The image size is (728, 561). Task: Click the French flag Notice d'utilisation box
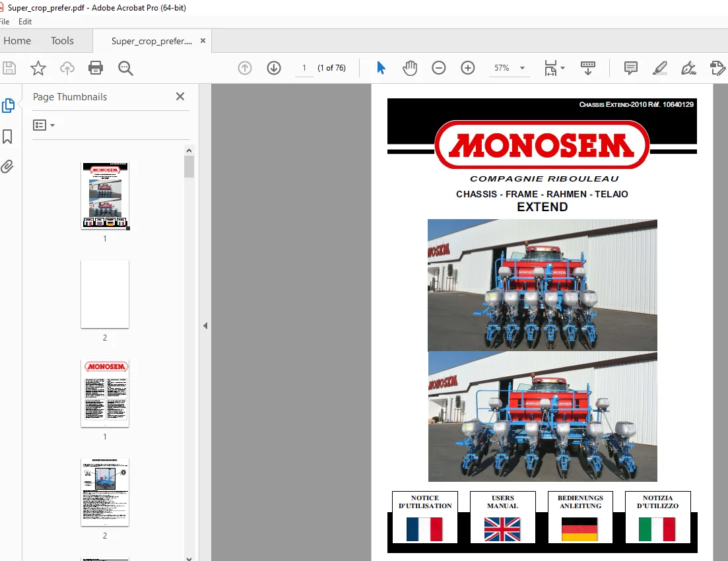[425, 517]
